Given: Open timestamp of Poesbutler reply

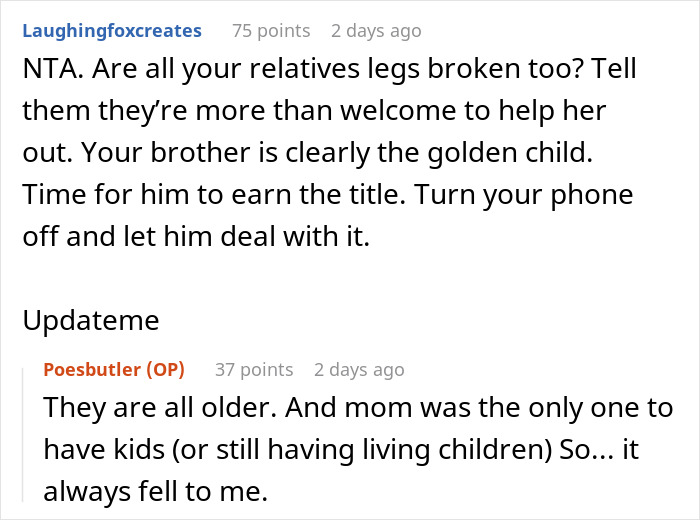Looking at the screenshot, I should (x=359, y=370).
